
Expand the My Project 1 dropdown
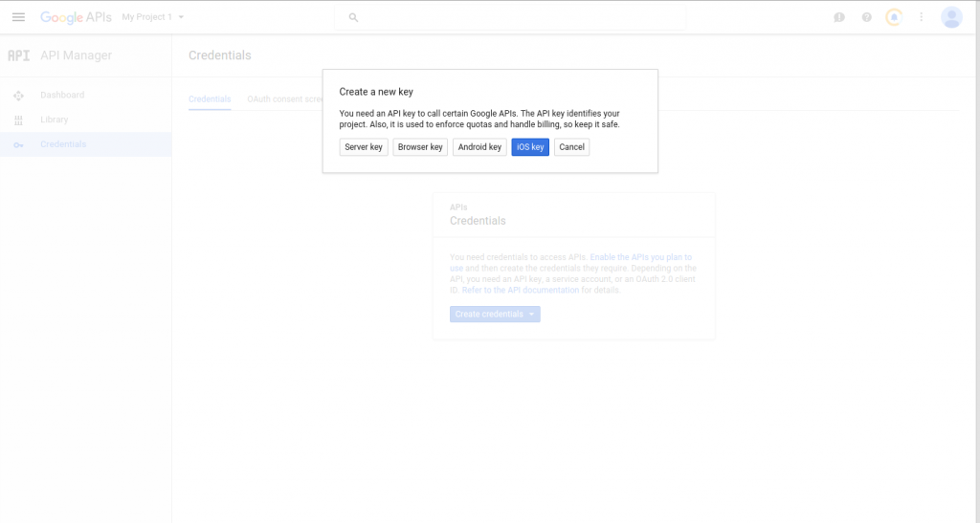(x=153, y=17)
